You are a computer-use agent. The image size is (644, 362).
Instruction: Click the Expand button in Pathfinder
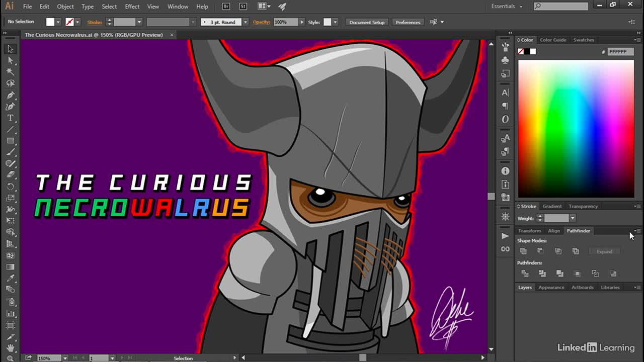coord(604,251)
